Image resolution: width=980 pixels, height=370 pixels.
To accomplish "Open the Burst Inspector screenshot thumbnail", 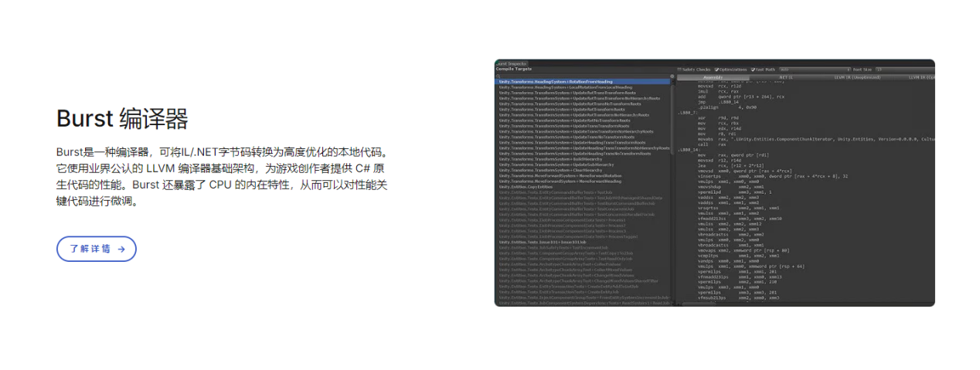I will [715, 183].
